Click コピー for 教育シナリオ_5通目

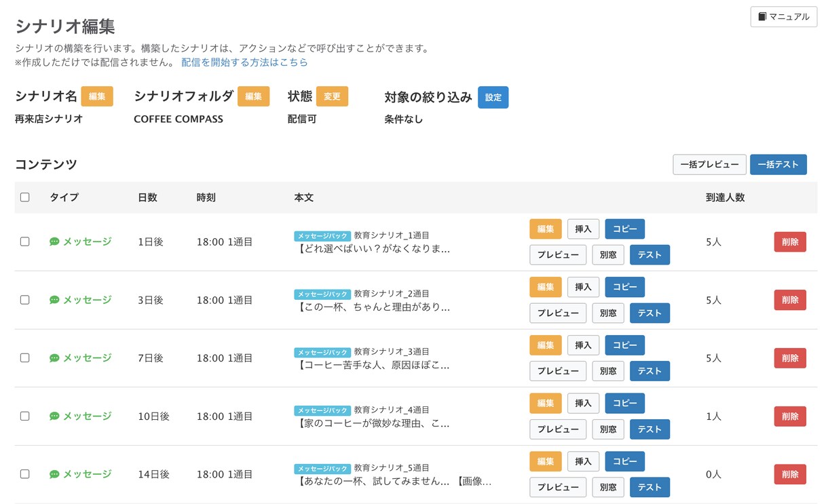(624, 461)
